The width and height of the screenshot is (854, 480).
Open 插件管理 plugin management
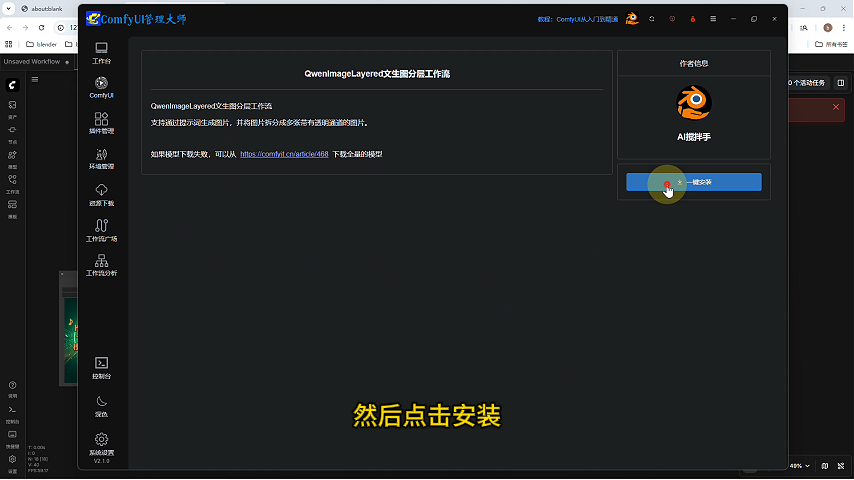tap(101, 123)
